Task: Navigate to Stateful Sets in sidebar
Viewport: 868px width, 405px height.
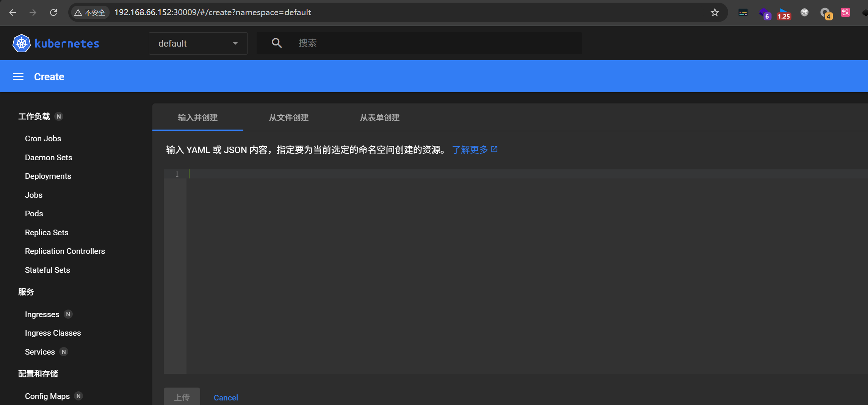Action: coord(47,270)
